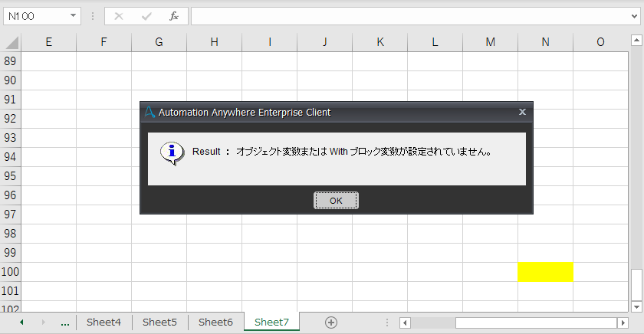Click the vertical scrollbar up arrow
This screenshot has height=334, width=644.
[636, 40]
